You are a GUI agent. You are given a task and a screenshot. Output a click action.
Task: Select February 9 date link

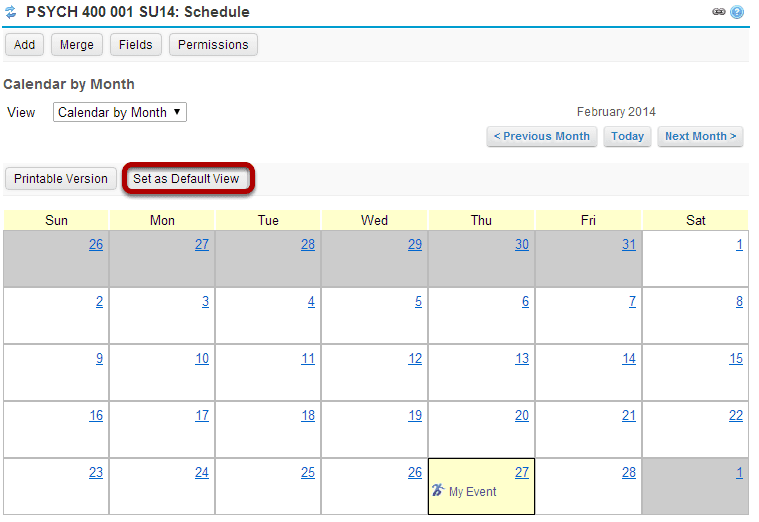point(99,358)
